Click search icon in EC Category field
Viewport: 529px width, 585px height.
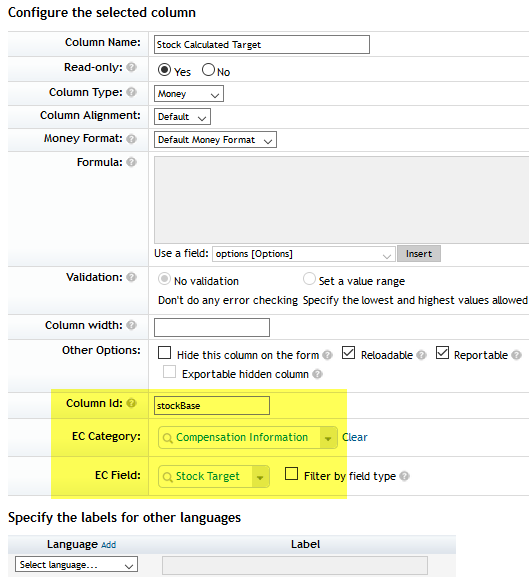pos(168,438)
